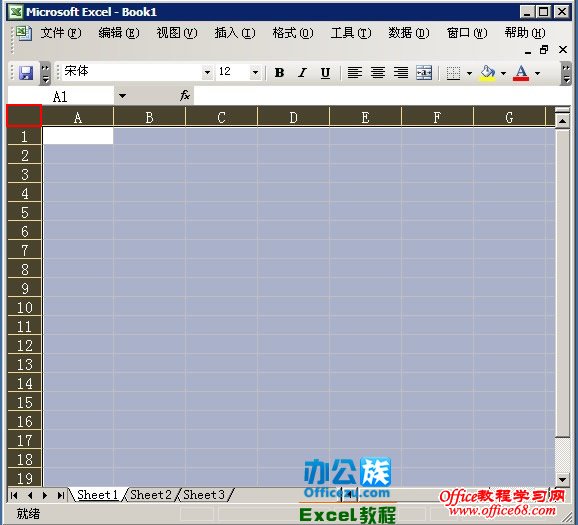Toggle Underline formatting
Viewport: 578px width, 525px height.
325,73
